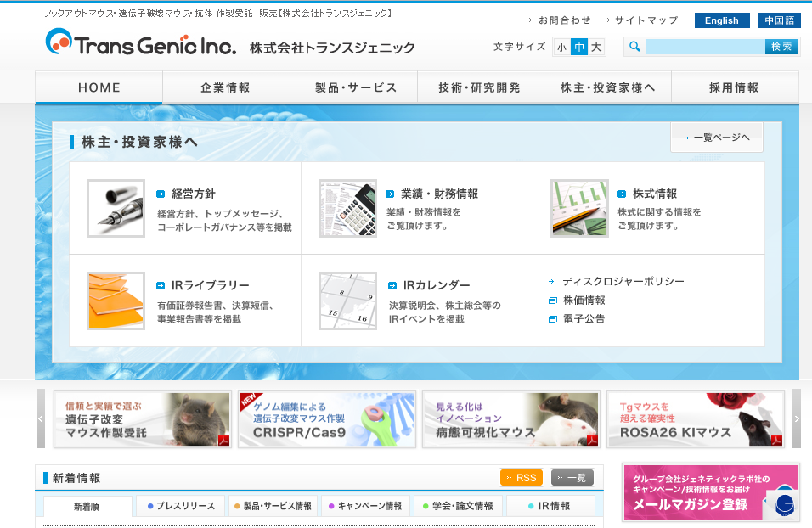The width and height of the screenshot is (812, 528).
Task: Open the 遺伝子改変マウス作製受託 banner
Action: pyautogui.click(x=143, y=419)
